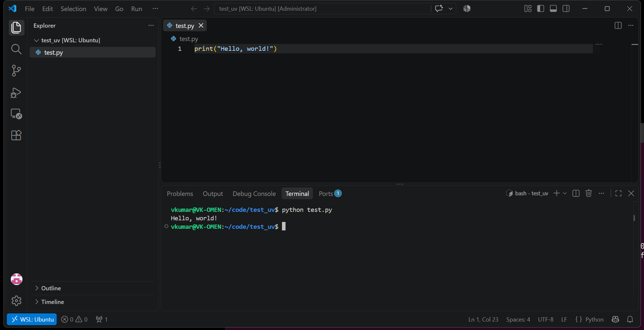644x330 pixels.
Task: Open errors and warnings status item
Action: [x=75, y=319]
